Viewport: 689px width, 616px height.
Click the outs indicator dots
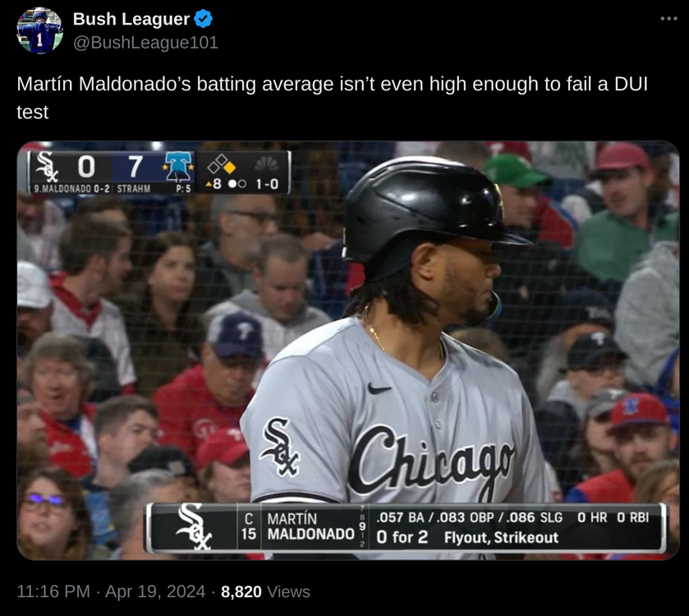click(237, 184)
